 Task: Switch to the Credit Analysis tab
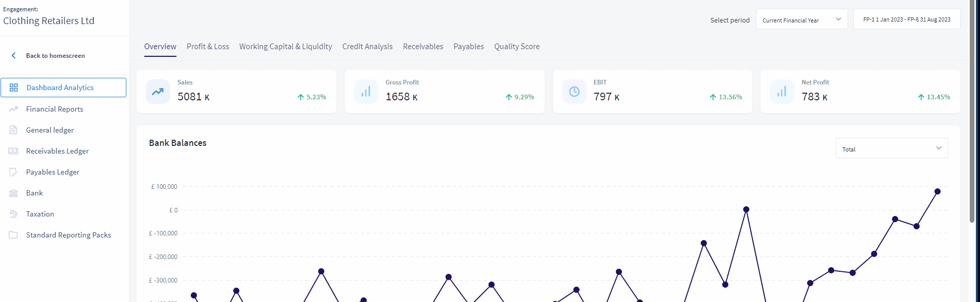coord(367,47)
